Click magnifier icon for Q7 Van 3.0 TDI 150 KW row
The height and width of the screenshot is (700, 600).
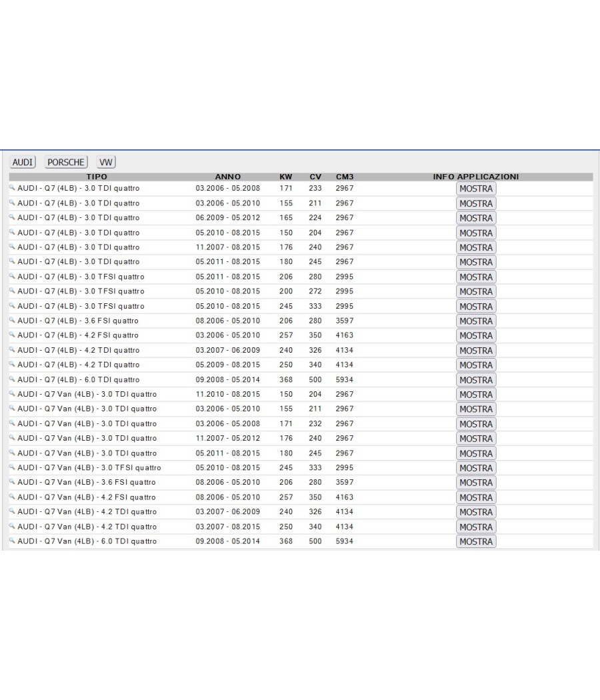tap(12, 394)
